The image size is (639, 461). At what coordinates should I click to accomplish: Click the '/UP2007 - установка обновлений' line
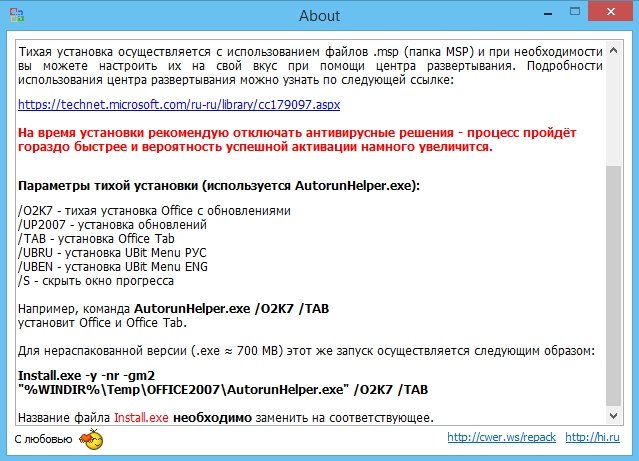(112, 225)
